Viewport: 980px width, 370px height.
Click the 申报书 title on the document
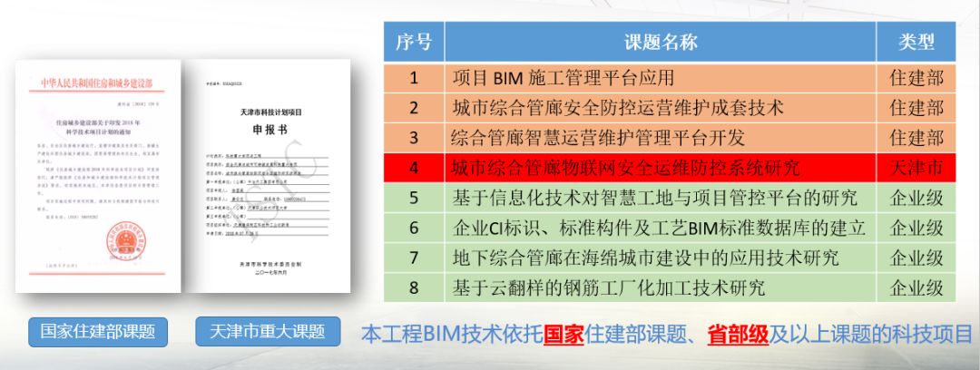[x=270, y=130]
